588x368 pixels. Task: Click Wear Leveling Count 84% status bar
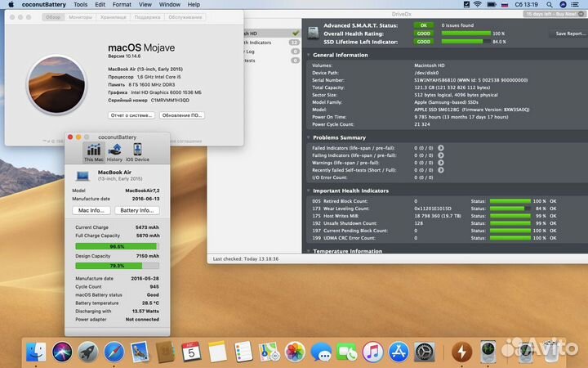click(x=510, y=209)
